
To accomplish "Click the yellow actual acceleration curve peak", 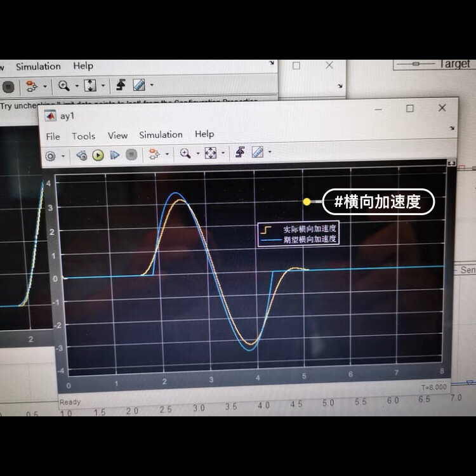I will (x=180, y=200).
